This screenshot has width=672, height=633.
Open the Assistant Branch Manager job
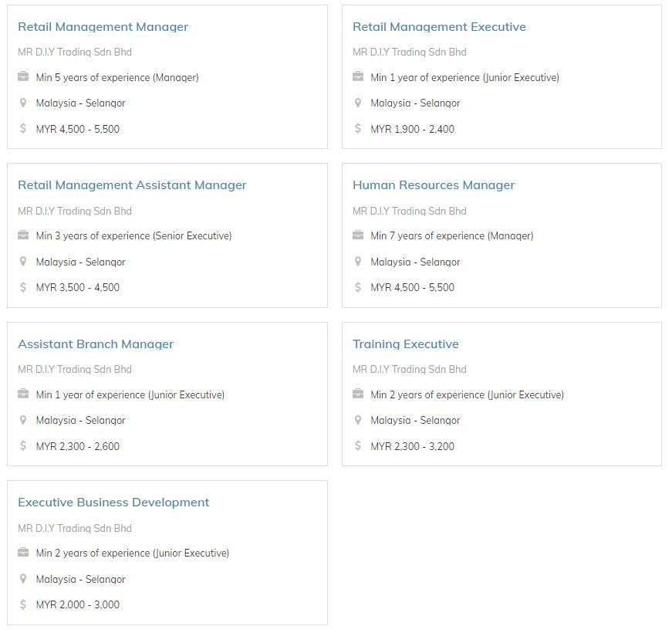coord(96,344)
